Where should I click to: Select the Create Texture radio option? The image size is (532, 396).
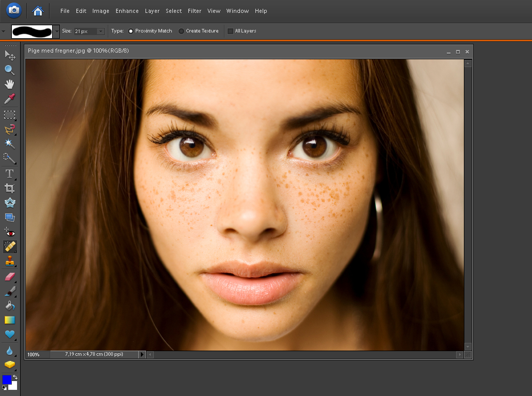point(181,31)
